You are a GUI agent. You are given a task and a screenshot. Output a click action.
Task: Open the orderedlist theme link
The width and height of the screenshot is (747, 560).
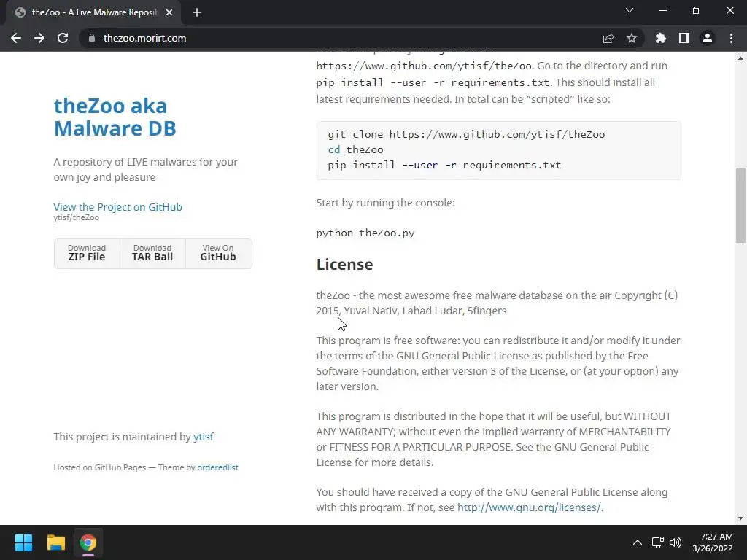(217, 467)
